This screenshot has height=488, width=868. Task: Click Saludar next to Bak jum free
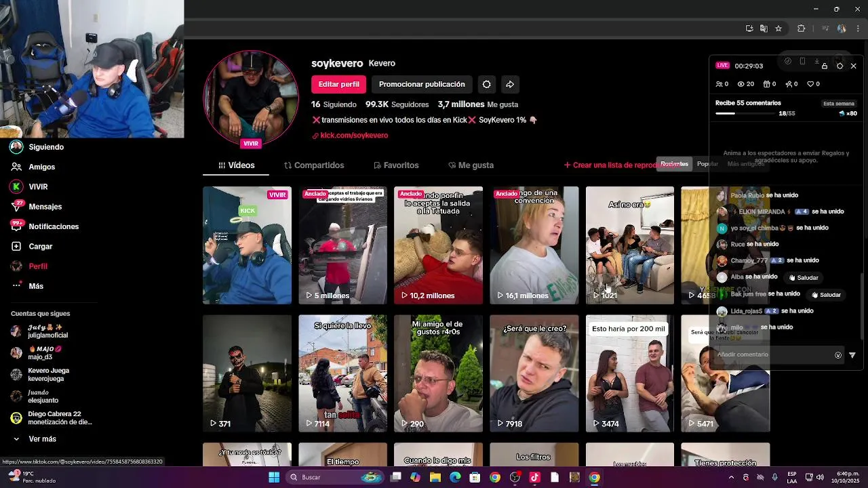tap(825, 295)
